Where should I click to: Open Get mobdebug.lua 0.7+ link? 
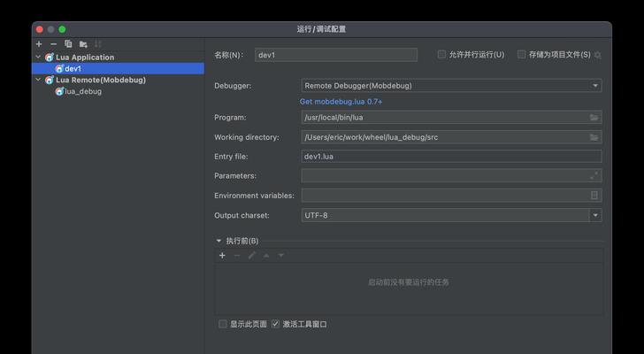pyautogui.click(x=341, y=102)
